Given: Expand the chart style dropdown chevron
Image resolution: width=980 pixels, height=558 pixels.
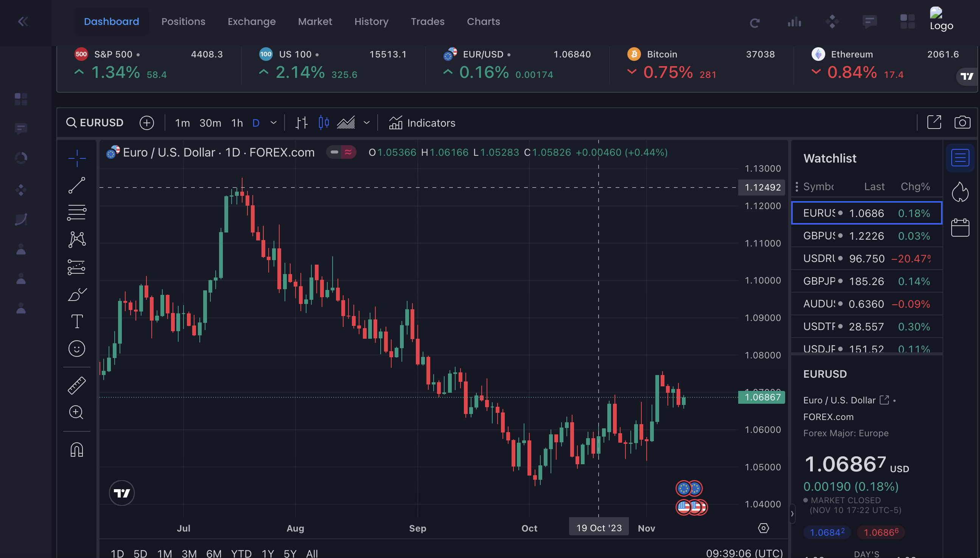Looking at the screenshot, I should (x=367, y=123).
